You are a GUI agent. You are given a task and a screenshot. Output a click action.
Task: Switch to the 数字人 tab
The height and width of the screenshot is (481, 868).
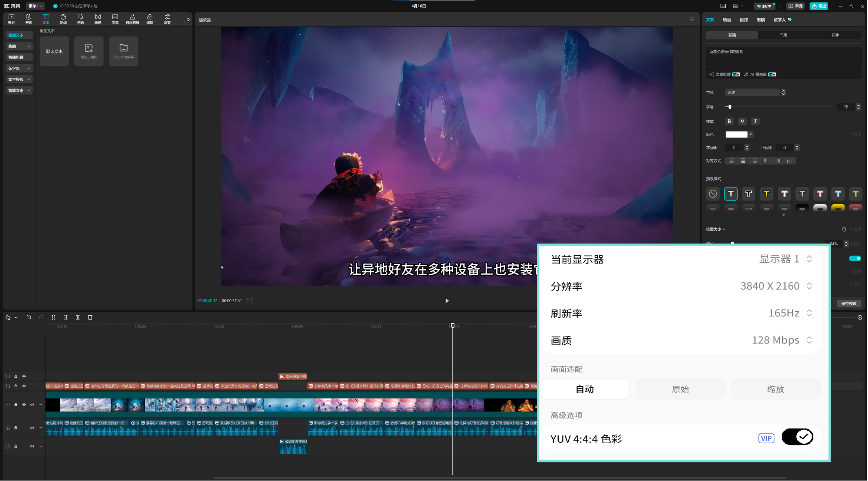click(782, 20)
